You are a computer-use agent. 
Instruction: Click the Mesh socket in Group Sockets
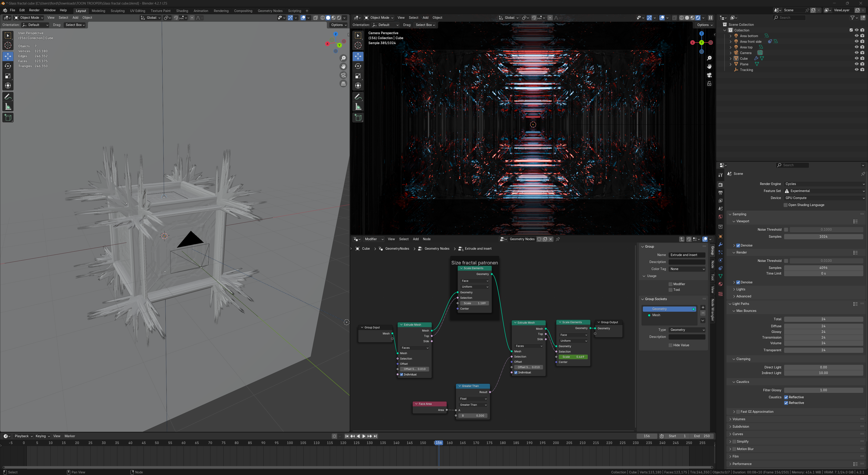656,315
